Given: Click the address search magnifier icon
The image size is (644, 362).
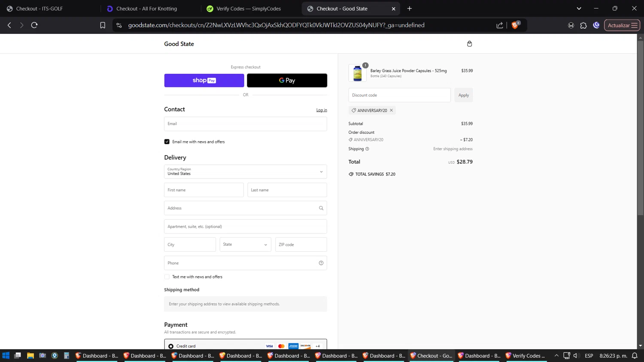Looking at the screenshot, I should [321, 208].
